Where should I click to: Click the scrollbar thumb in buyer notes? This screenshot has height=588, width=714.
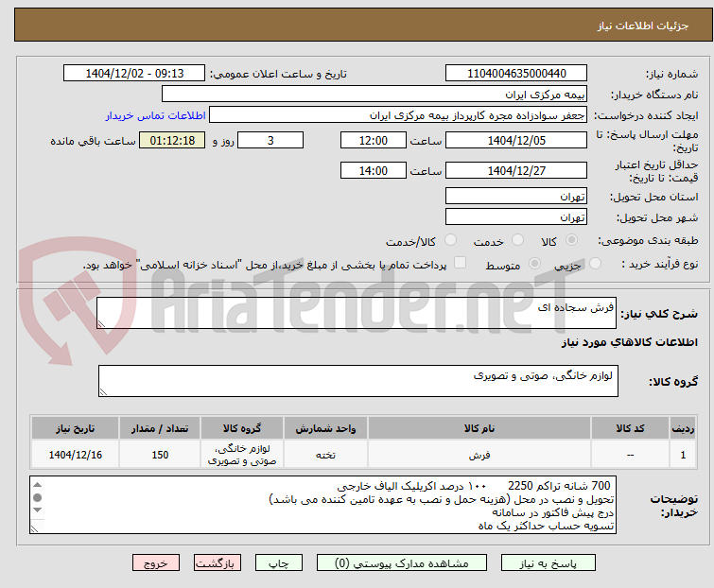coord(37,497)
